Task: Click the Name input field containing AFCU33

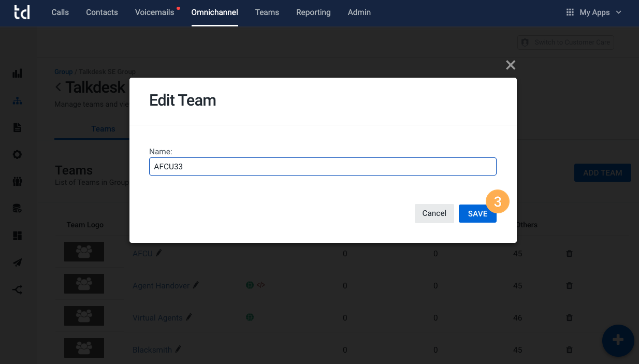Action: (323, 167)
